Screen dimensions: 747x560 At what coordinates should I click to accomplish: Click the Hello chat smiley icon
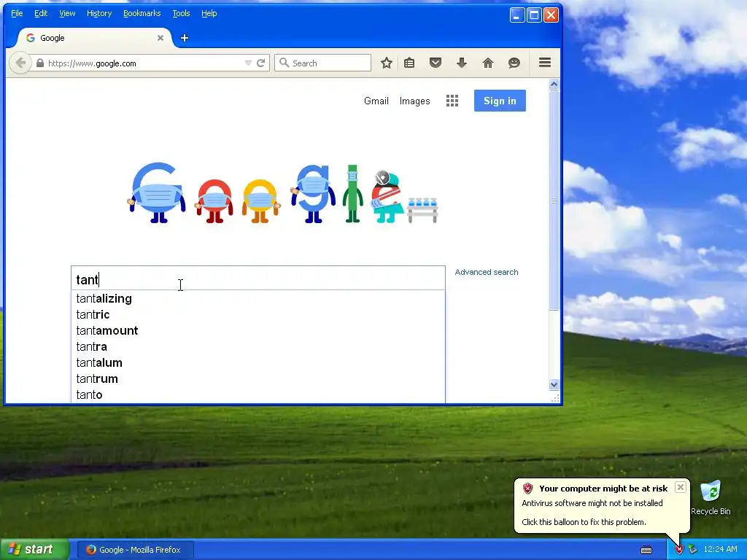click(514, 63)
